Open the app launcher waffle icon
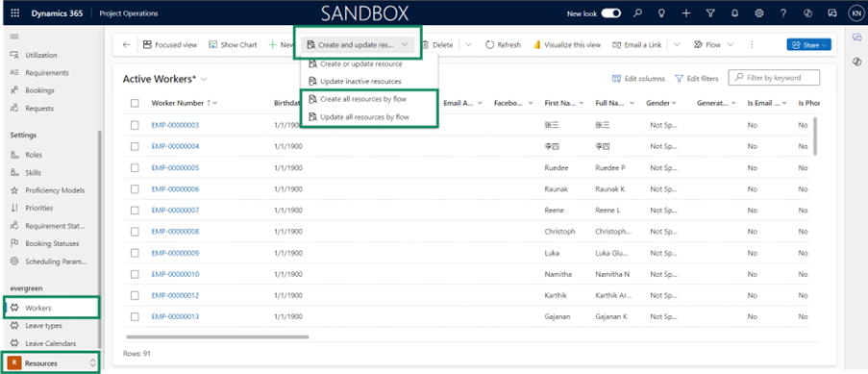The image size is (868, 374). (15, 13)
